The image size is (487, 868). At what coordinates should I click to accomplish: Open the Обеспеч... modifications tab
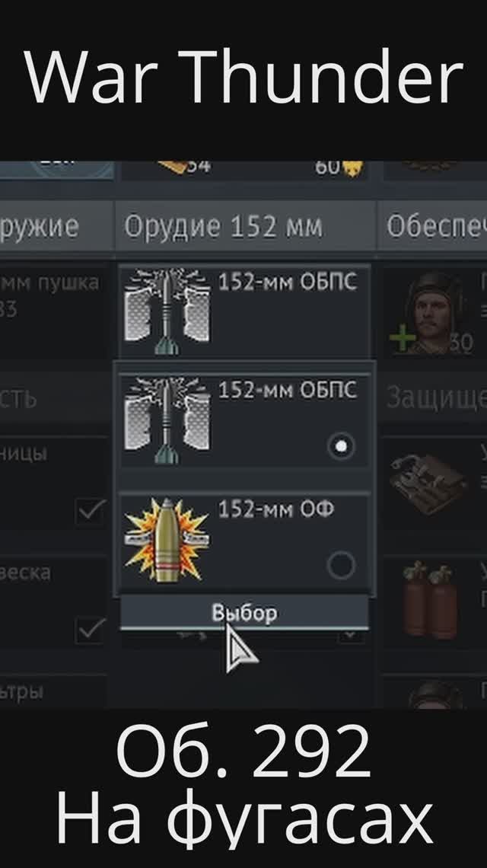pyautogui.click(x=433, y=227)
